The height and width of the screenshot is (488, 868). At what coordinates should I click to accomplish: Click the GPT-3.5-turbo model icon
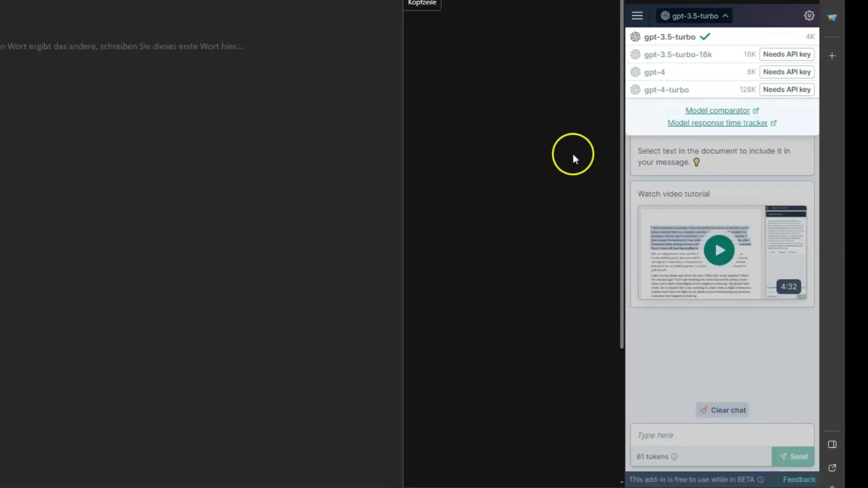pos(635,36)
